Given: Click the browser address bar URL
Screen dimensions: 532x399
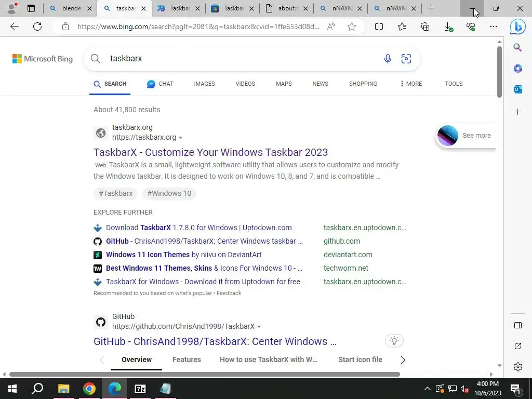Looking at the screenshot, I should tap(198, 26).
